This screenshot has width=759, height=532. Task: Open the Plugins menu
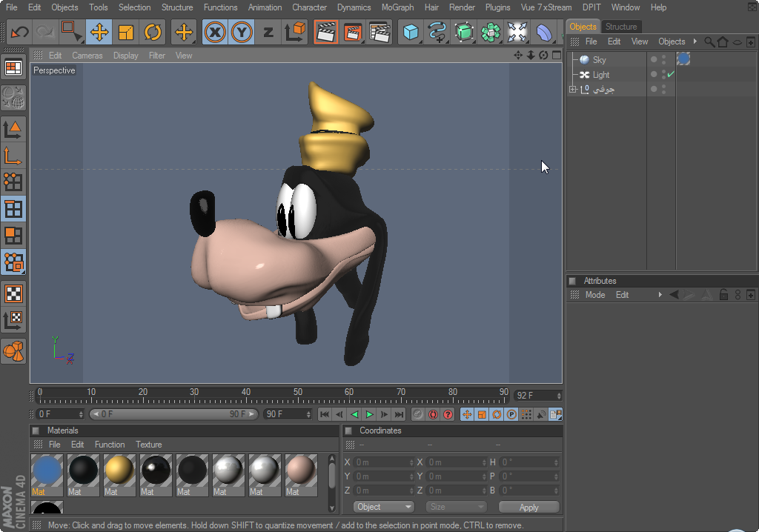pos(497,7)
